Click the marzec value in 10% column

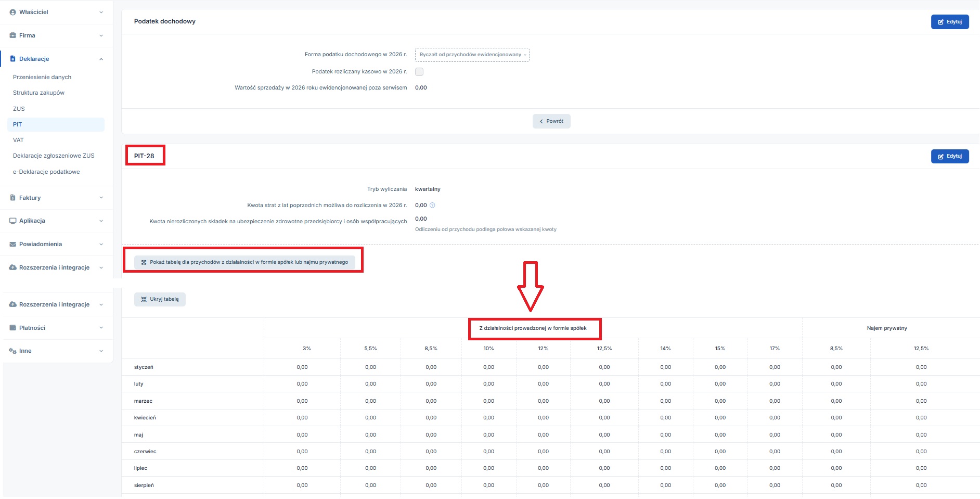pos(488,401)
